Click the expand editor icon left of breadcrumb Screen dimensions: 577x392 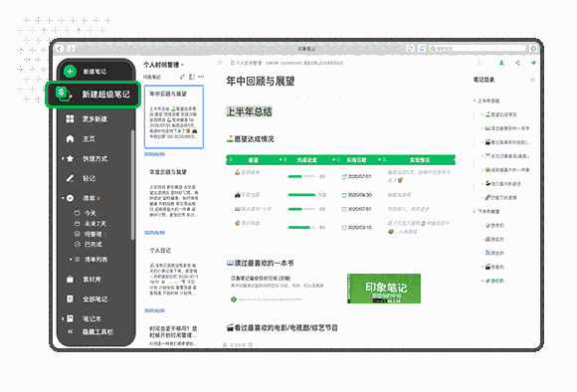[220, 63]
